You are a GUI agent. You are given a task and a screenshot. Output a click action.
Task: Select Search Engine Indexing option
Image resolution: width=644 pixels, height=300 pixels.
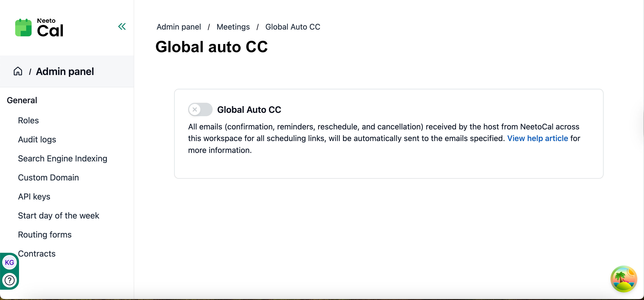63,159
